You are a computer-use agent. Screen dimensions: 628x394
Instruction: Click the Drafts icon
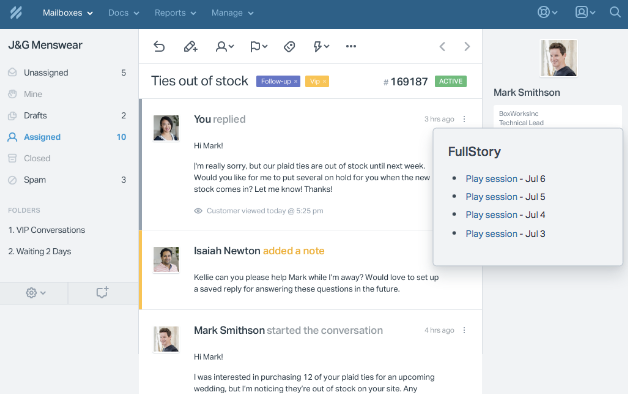(12, 116)
